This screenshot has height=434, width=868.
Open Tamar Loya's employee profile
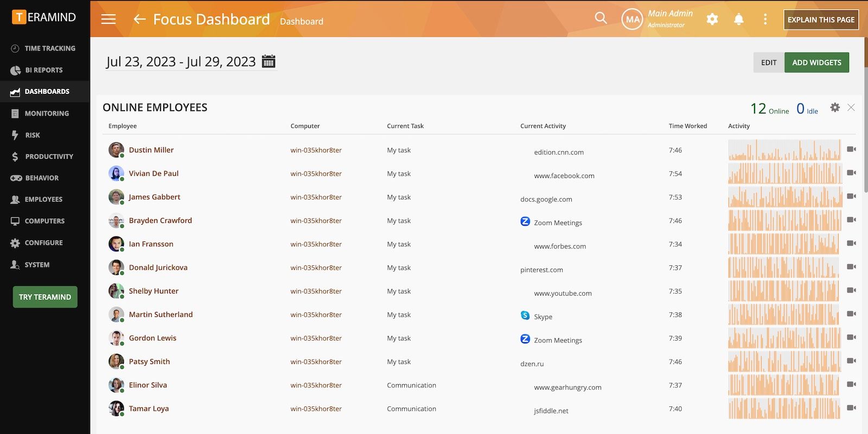coord(149,409)
